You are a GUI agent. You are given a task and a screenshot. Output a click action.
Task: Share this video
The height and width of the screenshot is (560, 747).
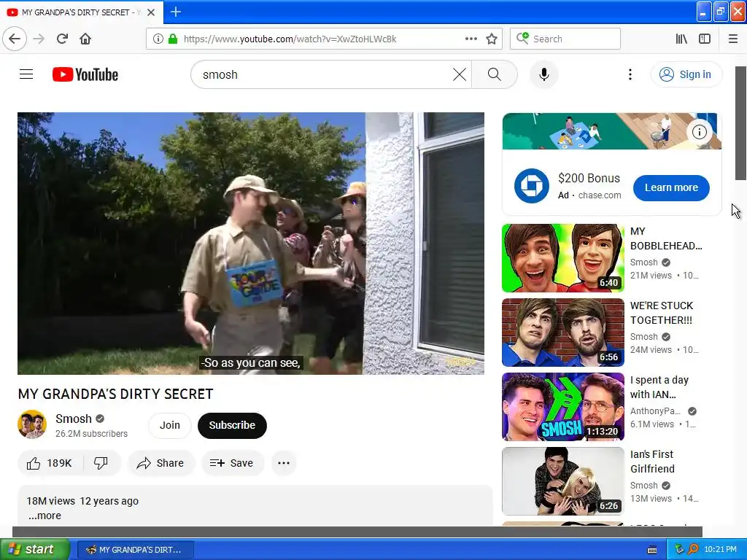click(x=160, y=463)
